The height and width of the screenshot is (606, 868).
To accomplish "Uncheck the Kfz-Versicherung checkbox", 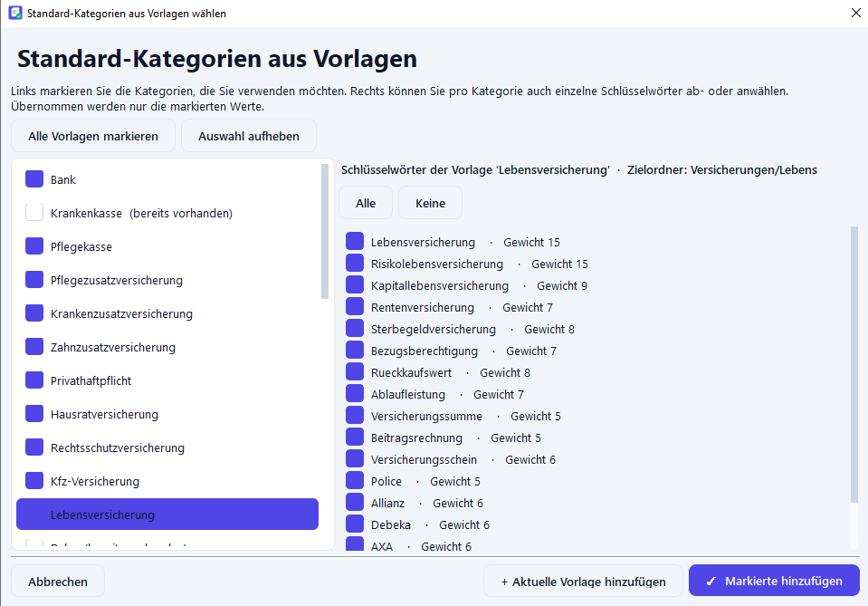I will pyautogui.click(x=34, y=481).
